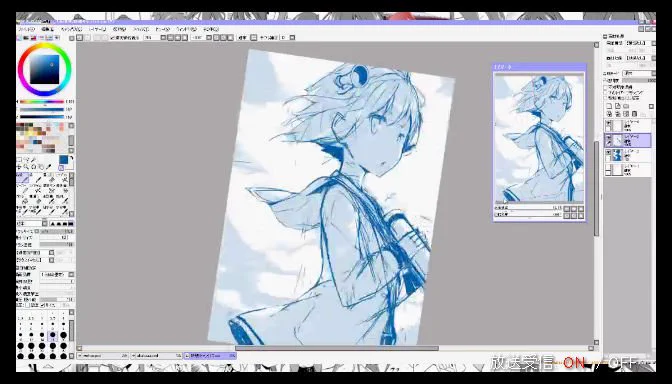Click the transfer down layer icon
Viewport: 672px width, 384px height.
(x=609, y=113)
